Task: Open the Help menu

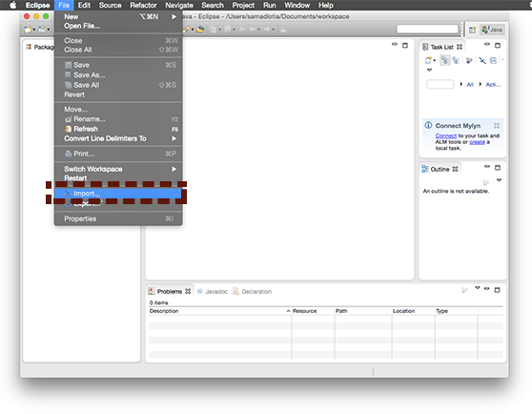Action: [326, 5]
